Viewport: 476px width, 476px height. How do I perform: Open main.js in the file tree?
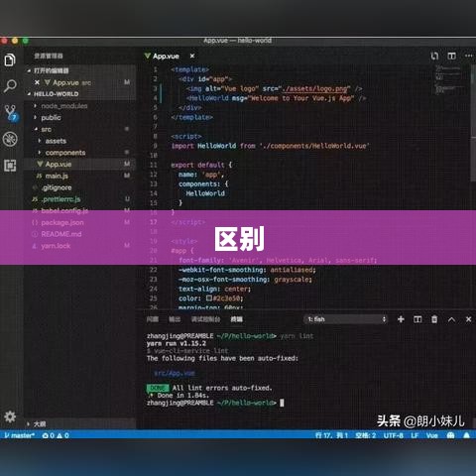(x=57, y=176)
